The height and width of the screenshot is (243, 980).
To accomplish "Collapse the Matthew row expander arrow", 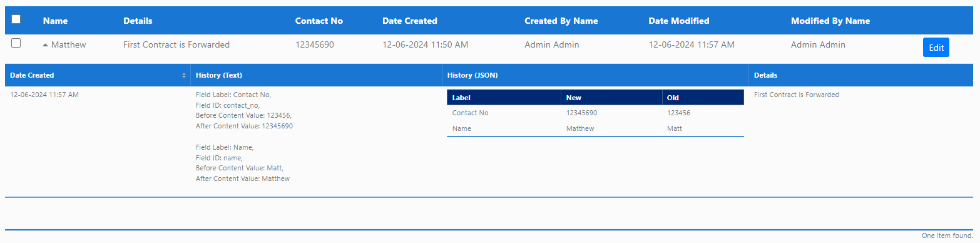I will 45,45.
